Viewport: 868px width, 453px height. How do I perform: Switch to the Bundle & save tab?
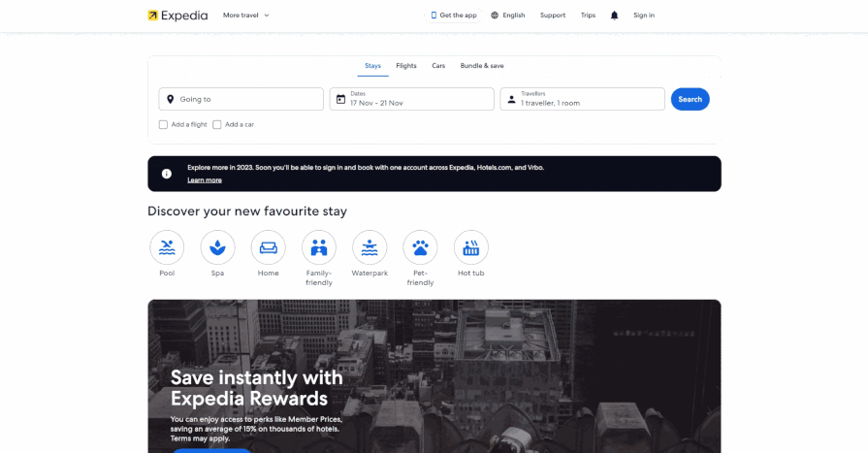(482, 66)
